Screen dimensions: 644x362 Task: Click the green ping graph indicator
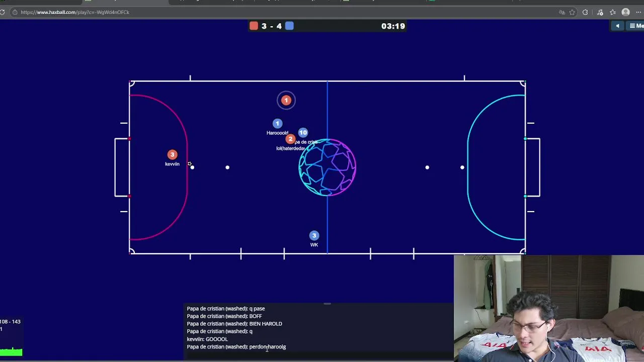point(11,352)
